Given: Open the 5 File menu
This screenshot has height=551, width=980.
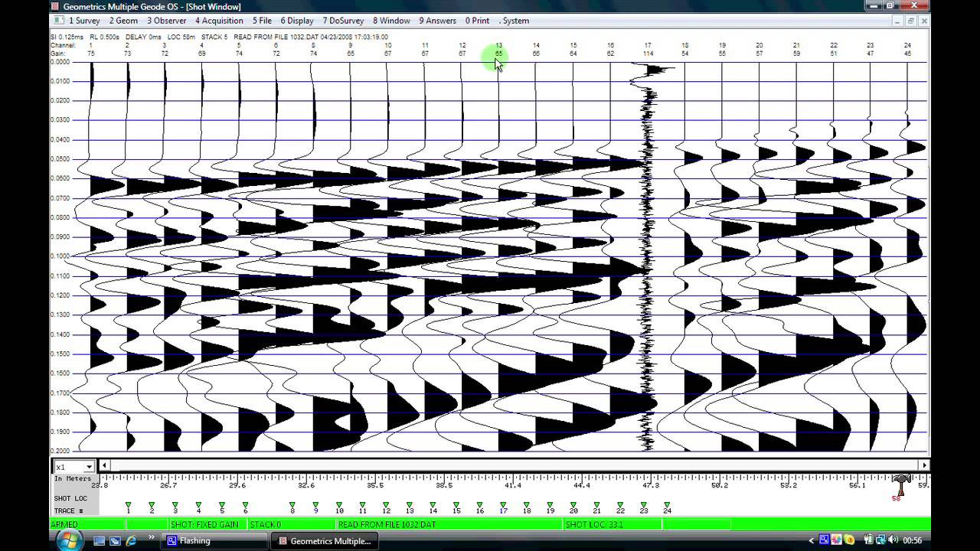Looking at the screenshot, I should tap(262, 21).
